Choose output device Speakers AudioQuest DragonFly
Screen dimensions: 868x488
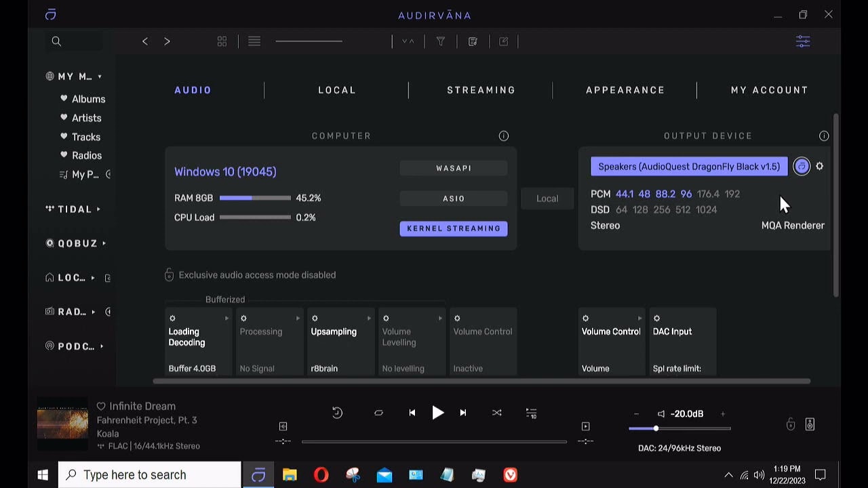(689, 167)
